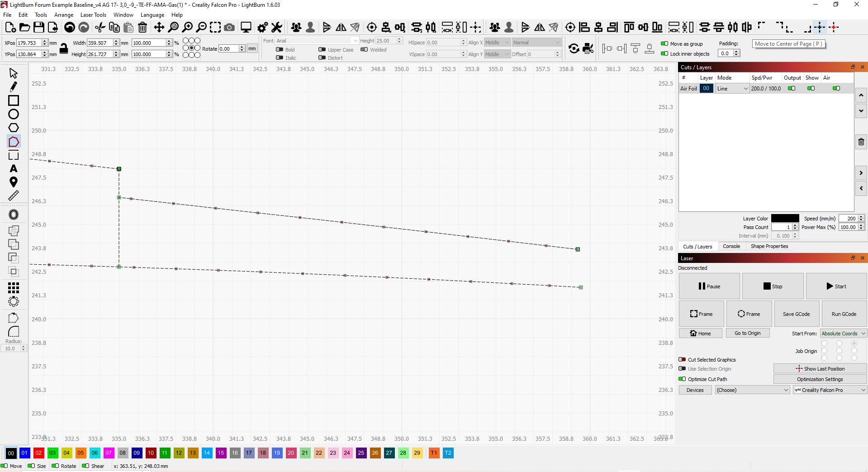
Task: Pick the Create Text tool
Action: click(14, 169)
